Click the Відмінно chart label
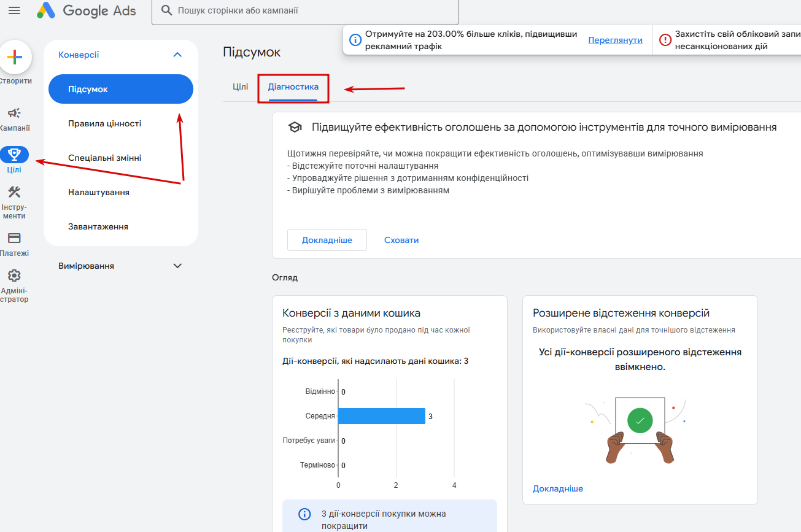 [x=320, y=391]
